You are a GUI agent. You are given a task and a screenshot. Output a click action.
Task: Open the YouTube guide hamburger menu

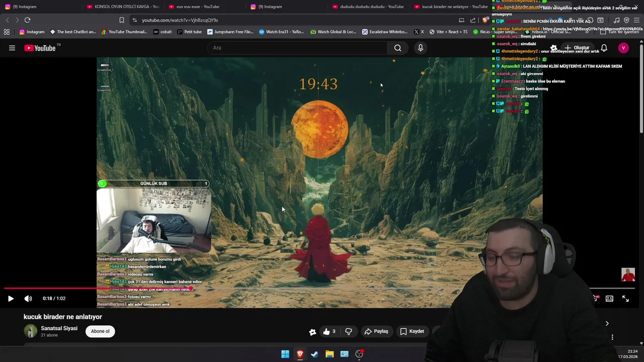pyautogui.click(x=12, y=48)
